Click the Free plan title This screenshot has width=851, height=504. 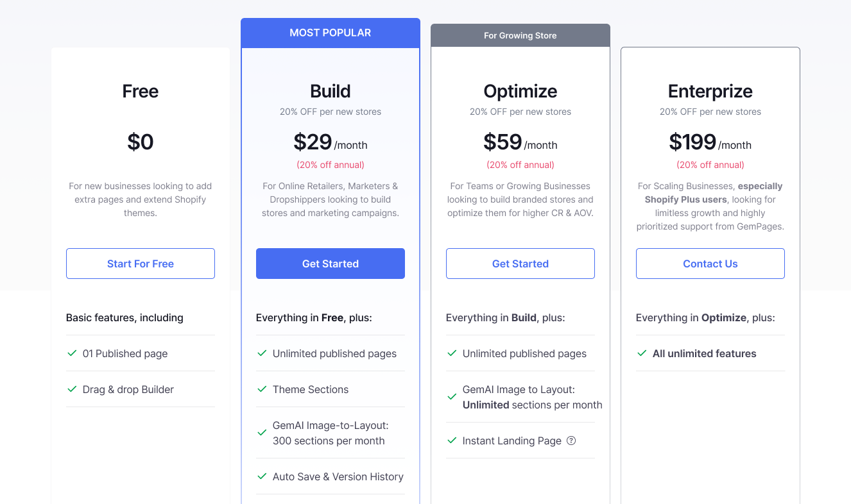point(140,92)
